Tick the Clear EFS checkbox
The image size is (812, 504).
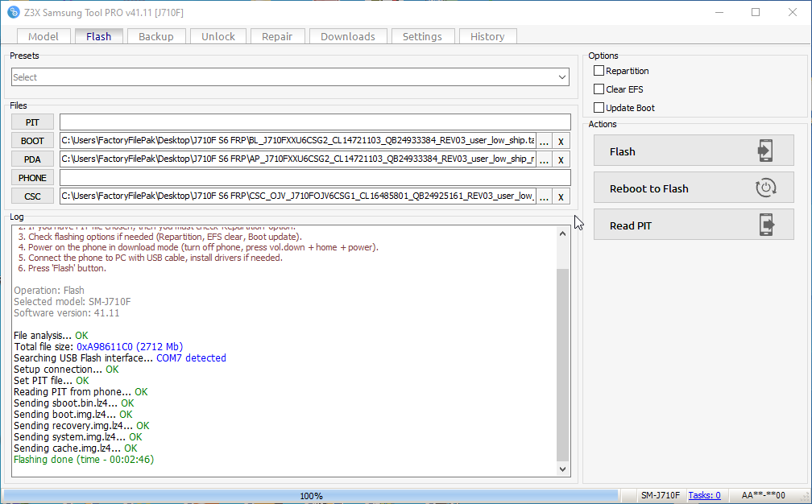point(599,89)
